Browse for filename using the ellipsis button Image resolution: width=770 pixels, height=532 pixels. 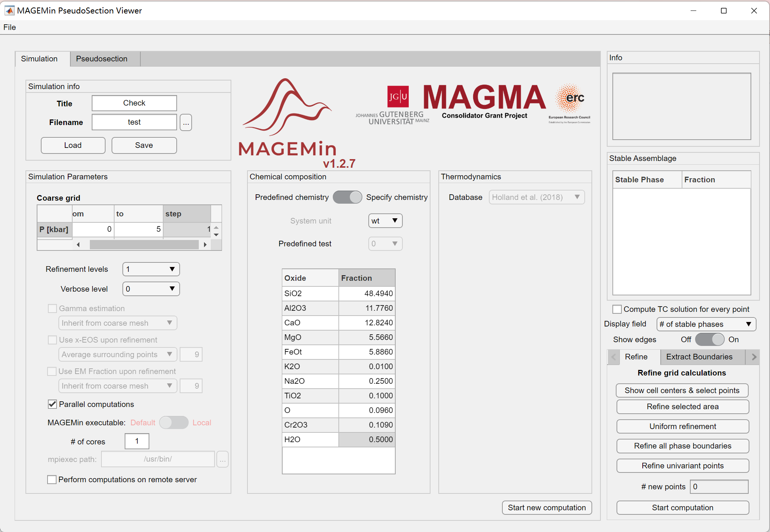click(x=186, y=122)
